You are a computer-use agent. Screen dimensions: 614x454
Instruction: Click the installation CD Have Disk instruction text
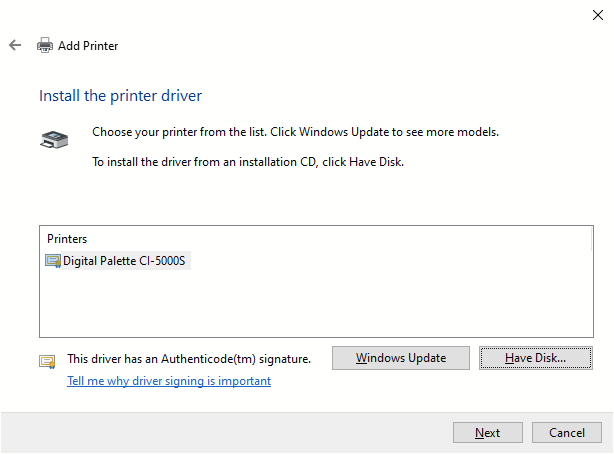tap(248, 162)
